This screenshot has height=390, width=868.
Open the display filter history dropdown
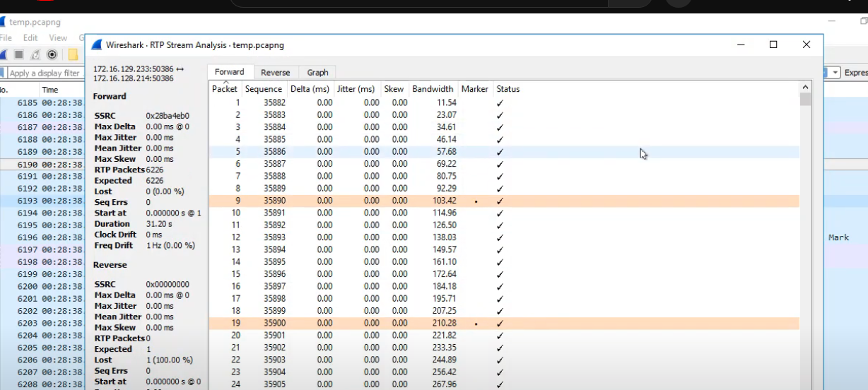(x=835, y=73)
